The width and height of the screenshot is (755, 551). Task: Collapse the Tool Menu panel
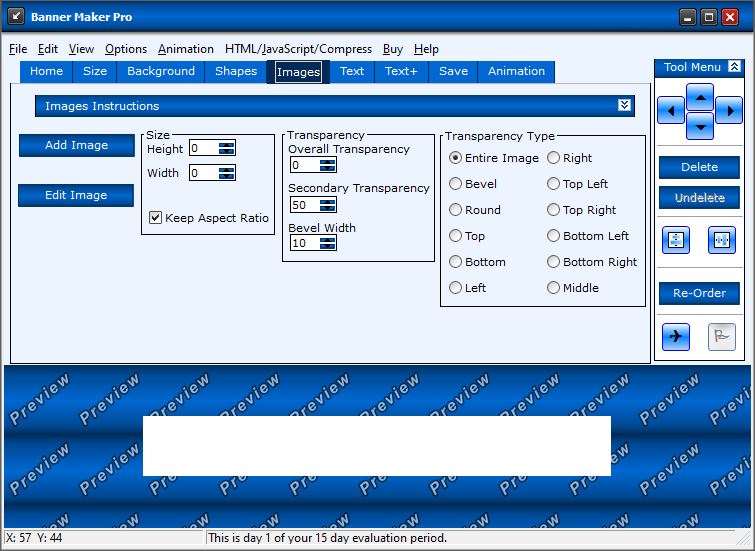[x=734, y=66]
